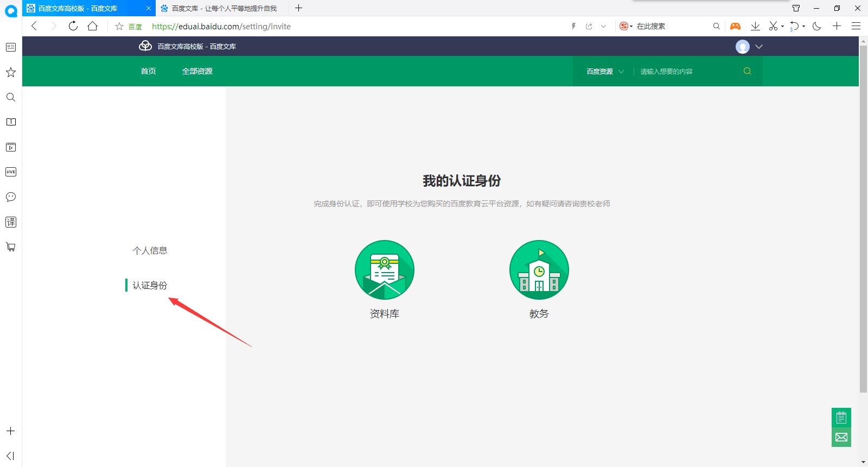The image size is (868, 467).
Task: Open the game controller toolbar icon
Action: tap(735, 26)
